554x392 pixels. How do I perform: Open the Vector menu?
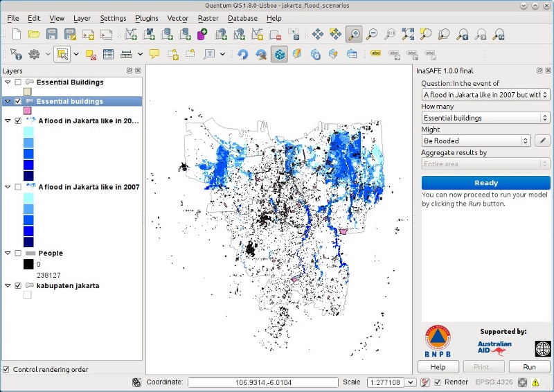click(178, 18)
